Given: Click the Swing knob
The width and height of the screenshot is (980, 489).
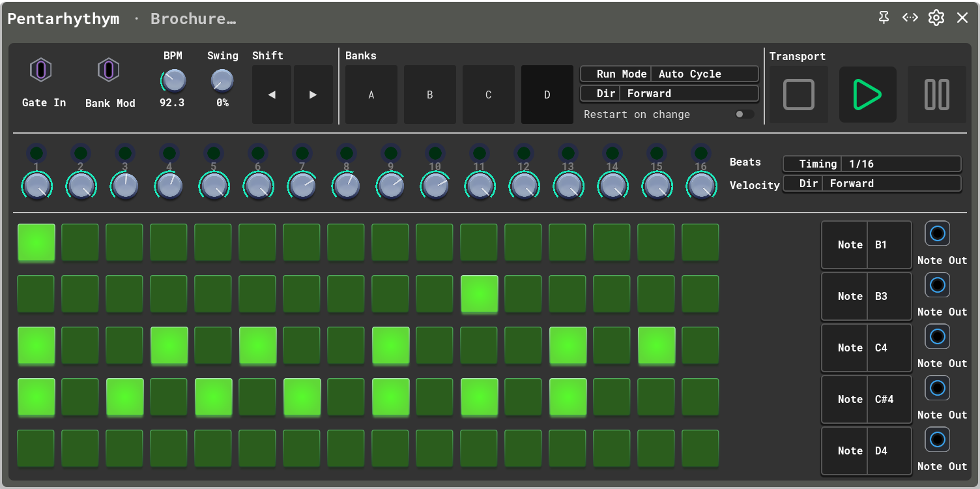Looking at the screenshot, I should pos(222,81).
